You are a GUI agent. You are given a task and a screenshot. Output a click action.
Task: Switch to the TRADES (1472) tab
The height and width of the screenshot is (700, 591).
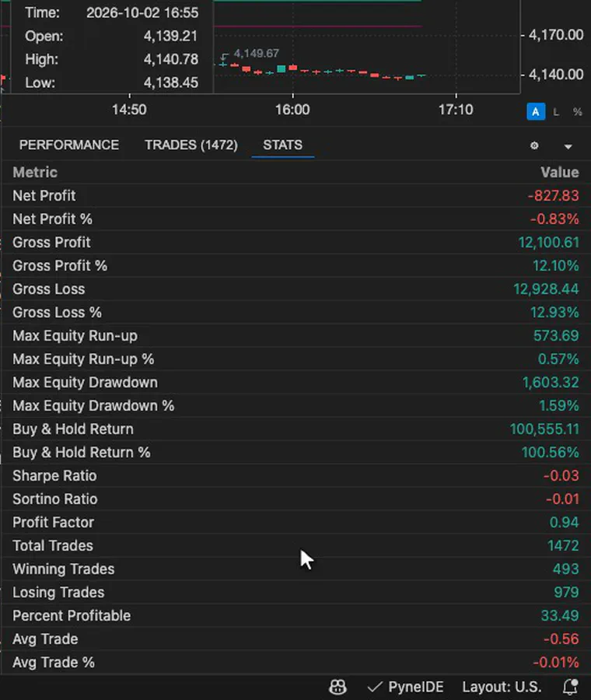(191, 145)
